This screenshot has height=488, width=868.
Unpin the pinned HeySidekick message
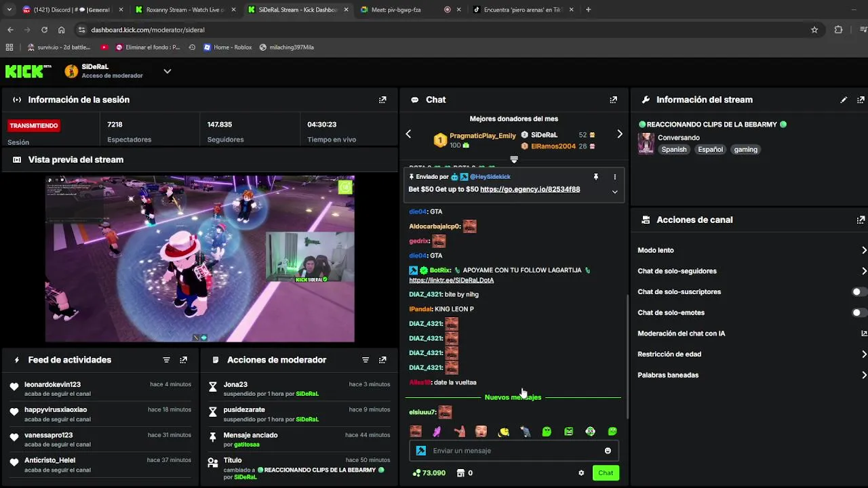(x=596, y=177)
